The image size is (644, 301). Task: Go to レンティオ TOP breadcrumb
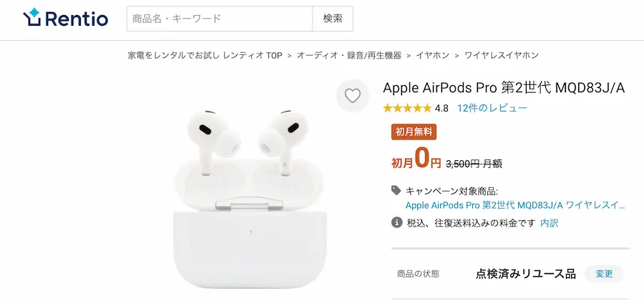(205, 56)
